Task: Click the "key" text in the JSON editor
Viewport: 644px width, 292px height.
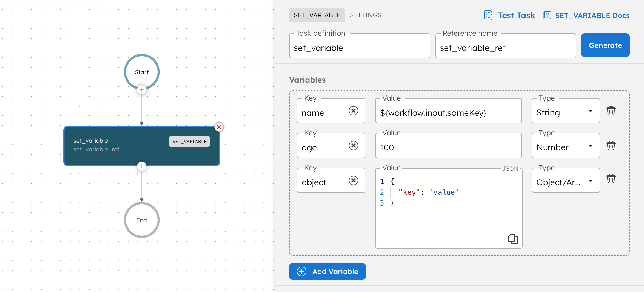Action: click(x=409, y=192)
